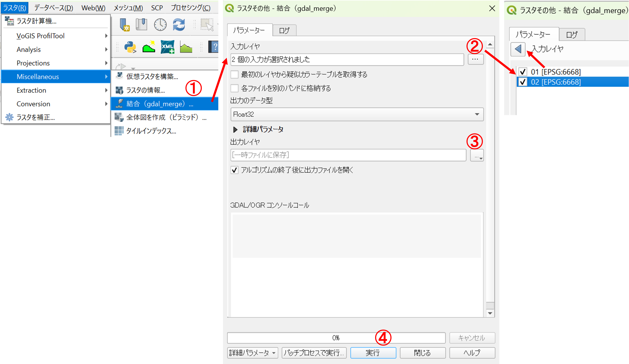Uncheck the 01 [EPSG:6668] layer
This screenshot has height=364, width=629.
(523, 72)
